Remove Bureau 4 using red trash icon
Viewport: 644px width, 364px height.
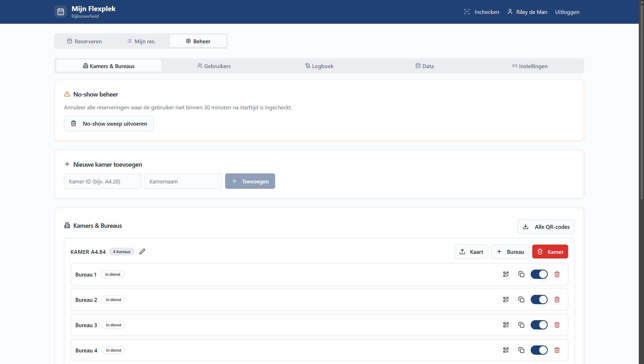click(557, 350)
